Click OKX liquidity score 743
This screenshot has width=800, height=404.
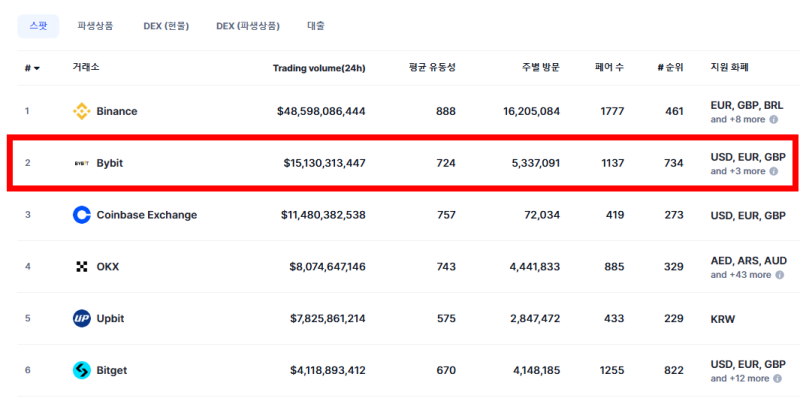pyautogui.click(x=446, y=266)
